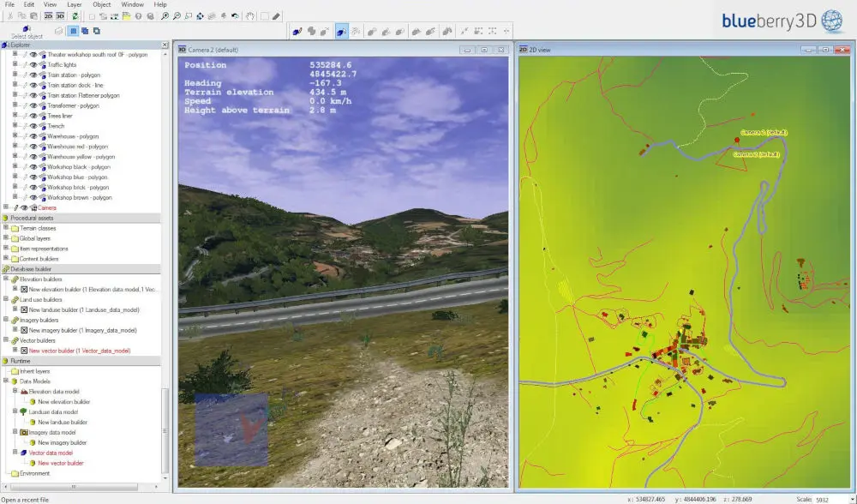Screen dimensions: 857x504
Task: Hide the Trench layer via eye icon
Action: tap(33, 126)
